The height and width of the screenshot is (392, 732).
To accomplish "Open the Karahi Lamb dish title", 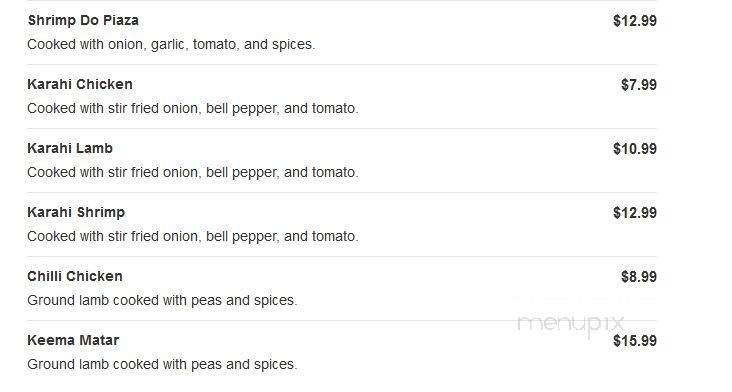I will point(70,148).
